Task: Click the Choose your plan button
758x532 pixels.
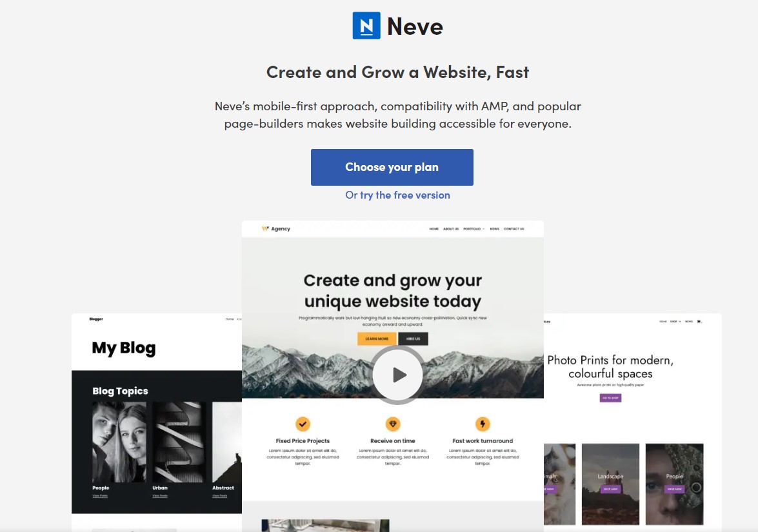Action: point(392,167)
